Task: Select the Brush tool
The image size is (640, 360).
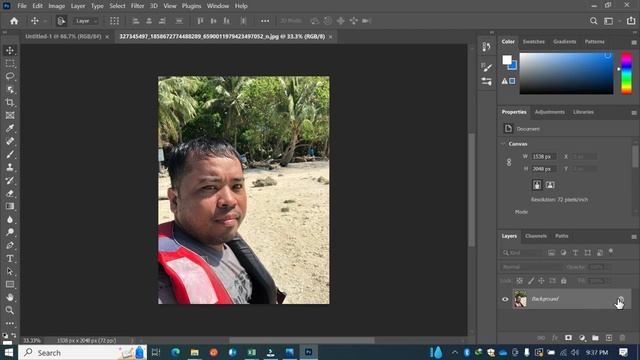Action: tap(10, 154)
